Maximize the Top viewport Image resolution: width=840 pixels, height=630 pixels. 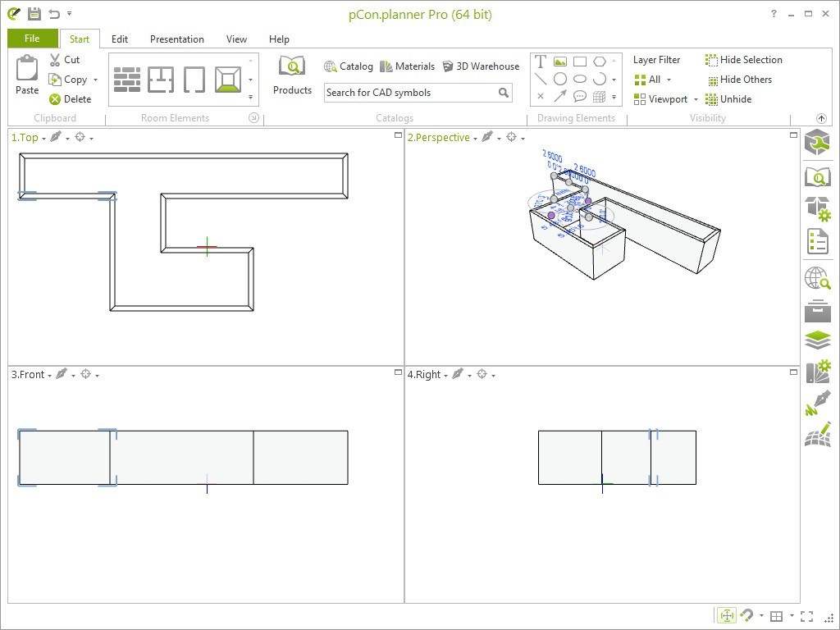(x=398, y=135)
